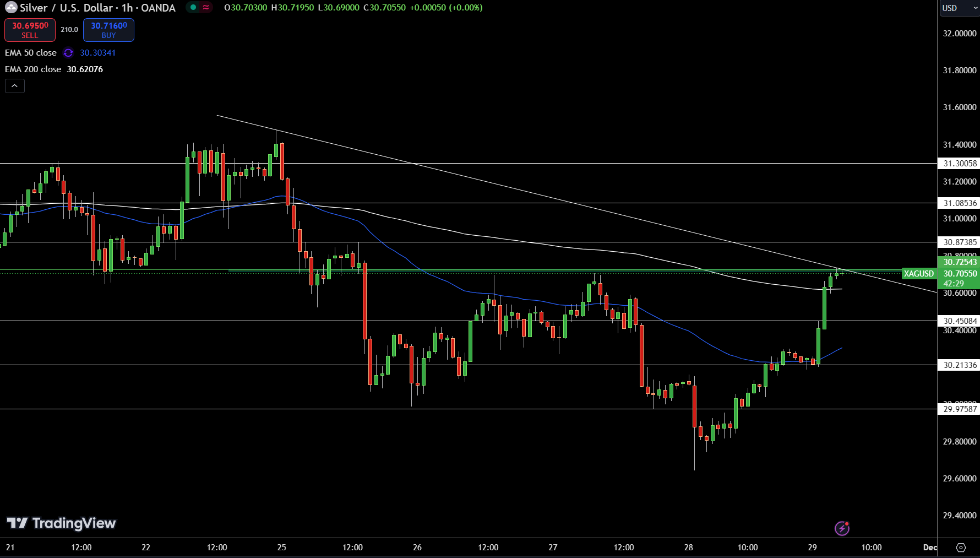Click the 10:00 label after 28 on time axis
The width and height of the screenshot is (980, 558).
coord(748,548)
